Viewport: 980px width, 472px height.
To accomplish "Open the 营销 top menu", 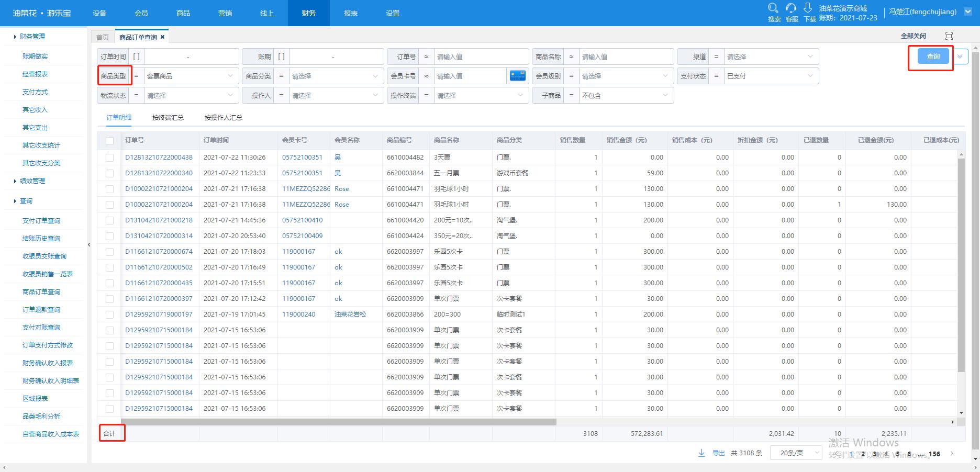I will point(225,13).
